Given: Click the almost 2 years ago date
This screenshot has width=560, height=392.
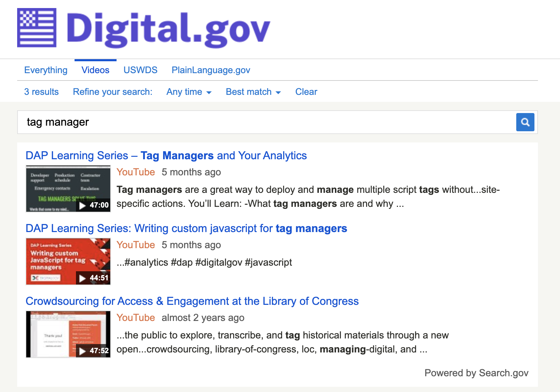Looking at the screenshot, I should [203, 318].
